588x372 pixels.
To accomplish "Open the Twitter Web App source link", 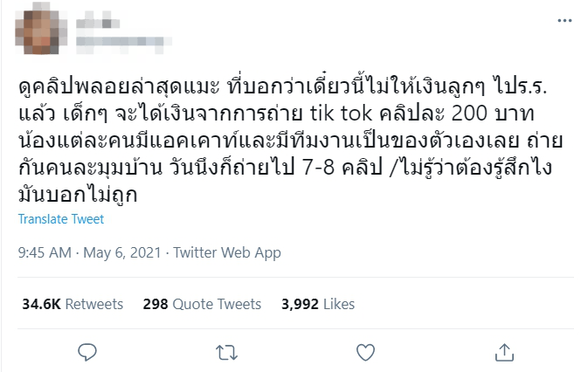I will (x=227, y=253).
